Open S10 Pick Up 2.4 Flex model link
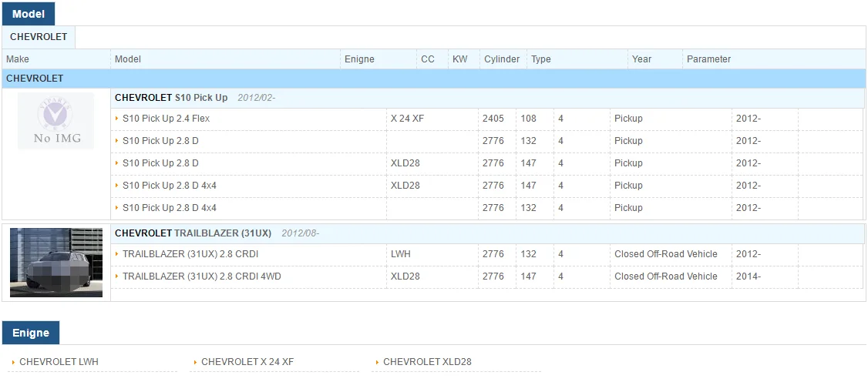Viewport: 868px width, 382px height. [166, 119]
